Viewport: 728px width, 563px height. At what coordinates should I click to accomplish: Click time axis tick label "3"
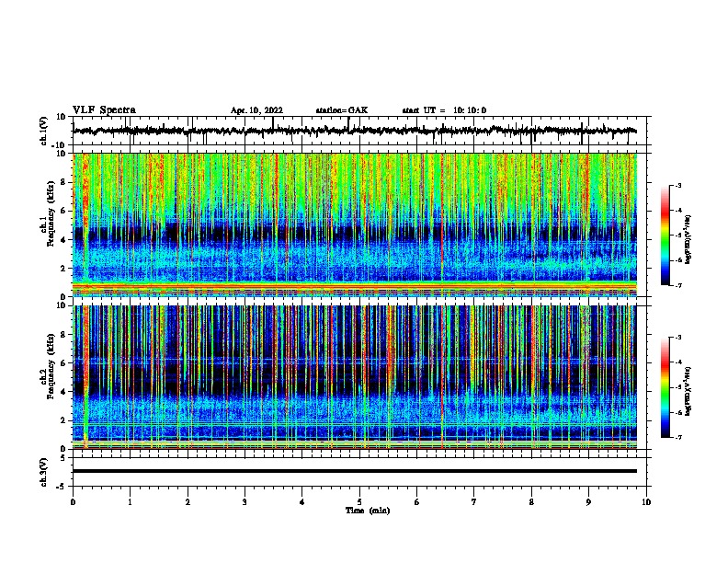click(245, 502)
